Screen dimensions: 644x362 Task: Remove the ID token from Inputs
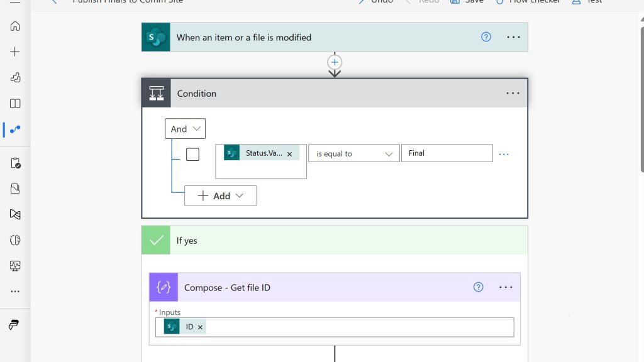point(200,327)
